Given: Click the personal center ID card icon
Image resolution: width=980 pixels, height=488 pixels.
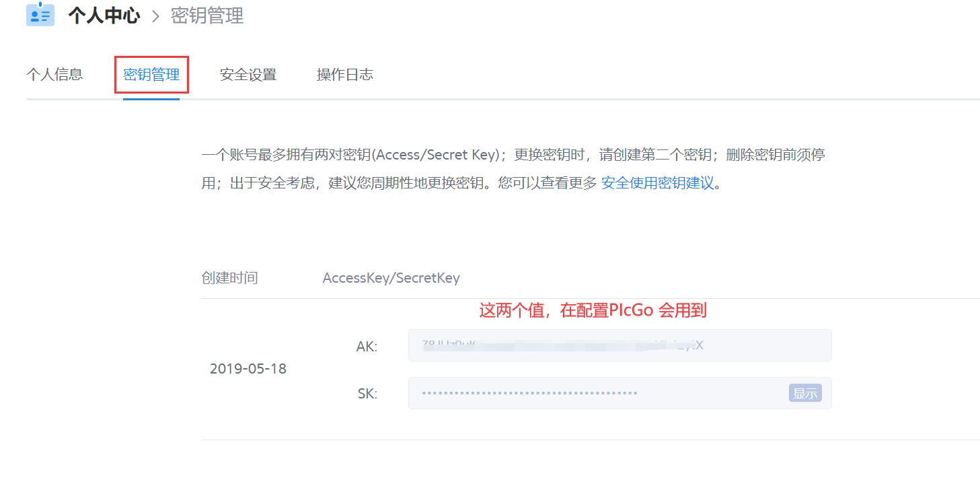Looking at the screenshot, I should (x=40, y=14).
